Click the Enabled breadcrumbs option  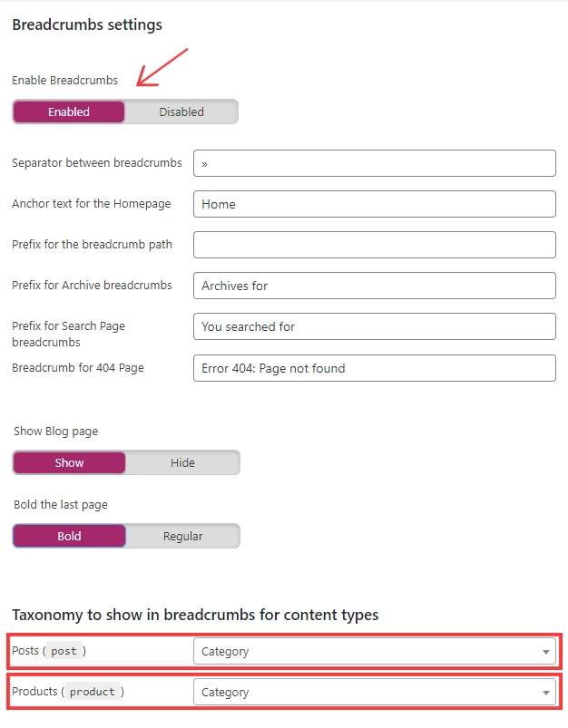point(68,112)
